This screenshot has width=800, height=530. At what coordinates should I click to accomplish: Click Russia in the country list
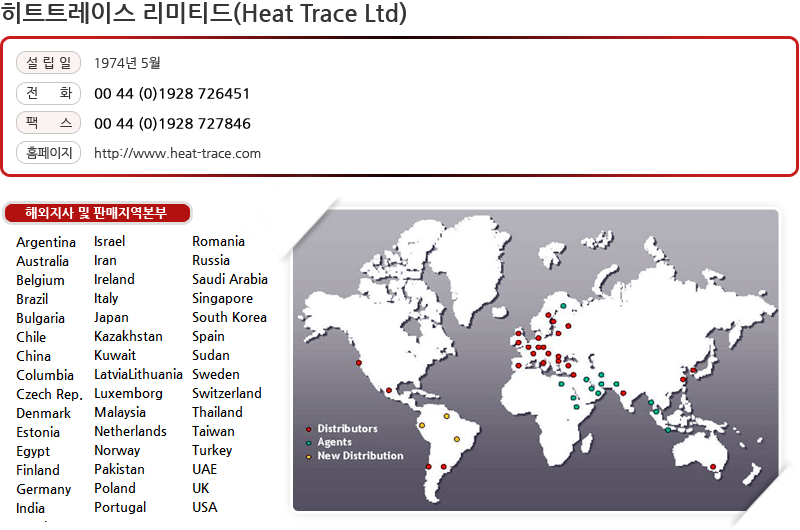[211, 260]
